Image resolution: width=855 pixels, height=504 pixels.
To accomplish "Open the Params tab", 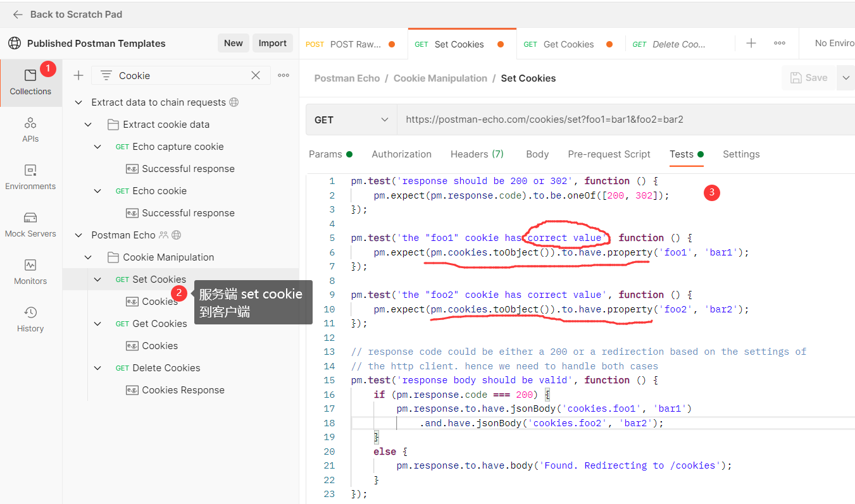I will 330,154.
